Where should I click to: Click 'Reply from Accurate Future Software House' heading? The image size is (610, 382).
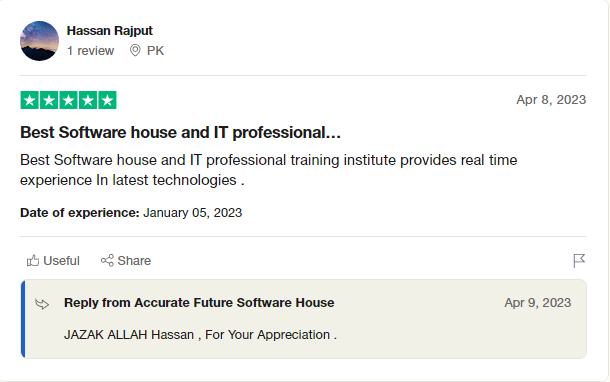(199, 303)
